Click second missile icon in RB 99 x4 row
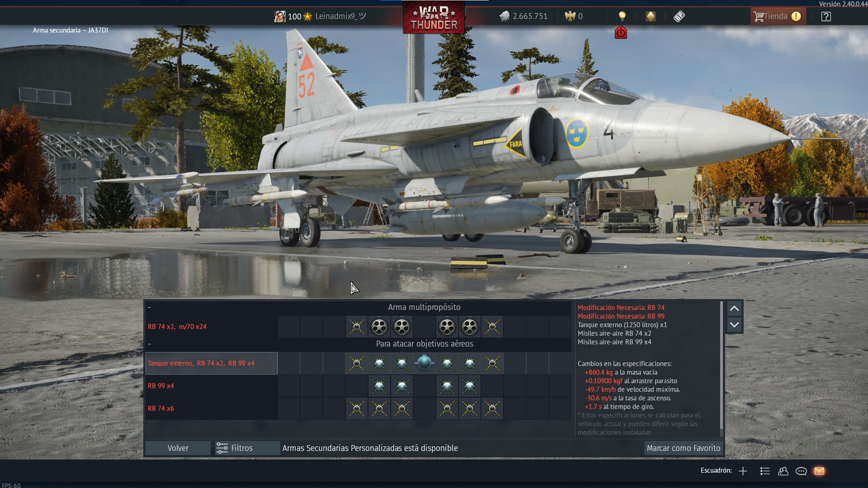This screenshot has width=868, height=488. (401, 386)
